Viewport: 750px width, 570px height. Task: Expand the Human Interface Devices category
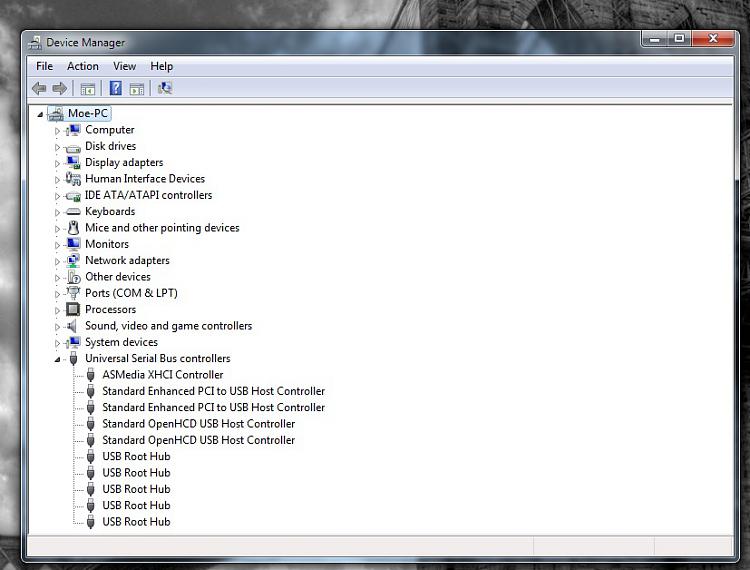pyautogui.click(x=57, y=180)
